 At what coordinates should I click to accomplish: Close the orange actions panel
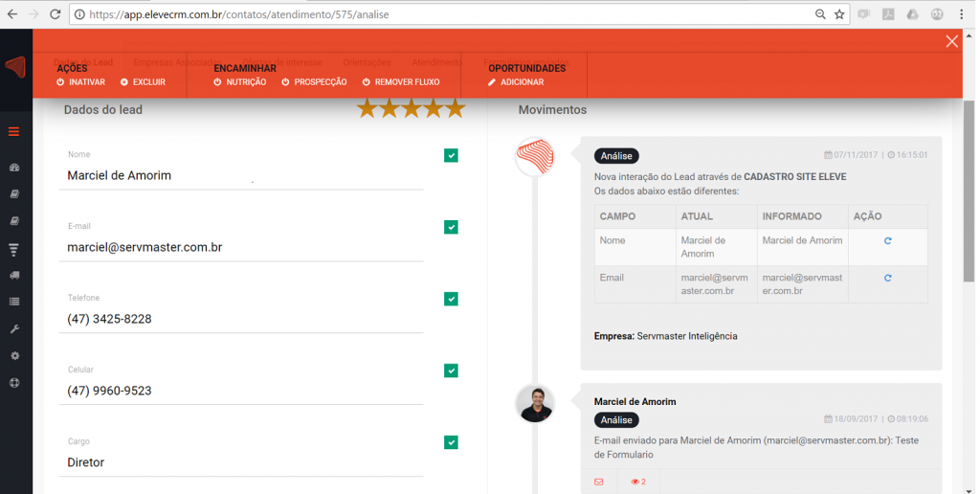[952, 41]
